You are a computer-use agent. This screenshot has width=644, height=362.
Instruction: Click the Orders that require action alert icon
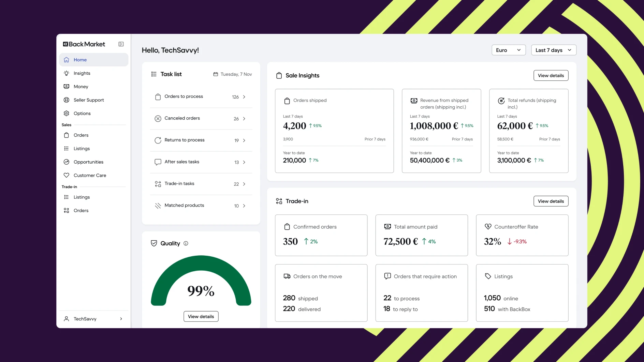(x=387, y=276)
